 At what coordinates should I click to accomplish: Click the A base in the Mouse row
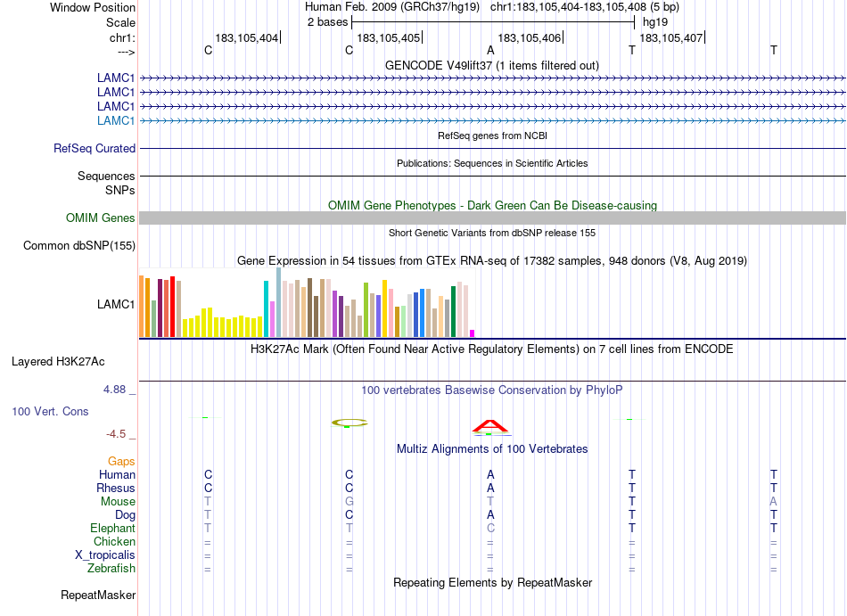pos(774,502)
